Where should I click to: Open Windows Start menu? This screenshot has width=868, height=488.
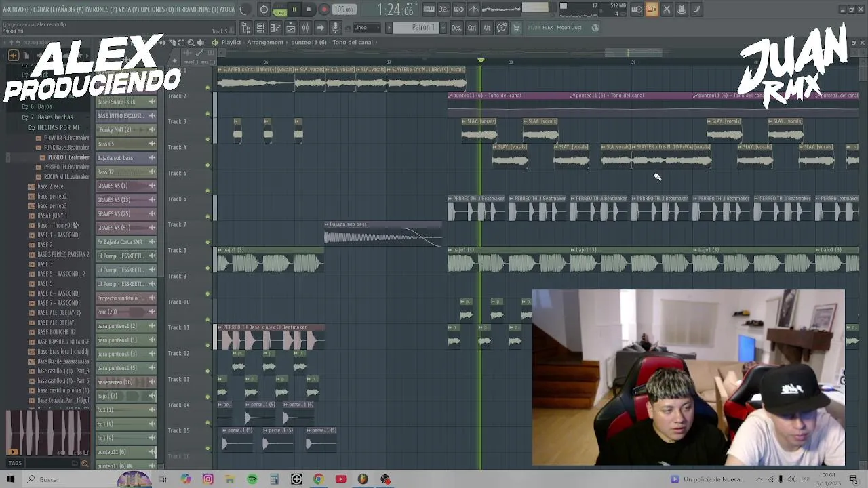point(10,479)
